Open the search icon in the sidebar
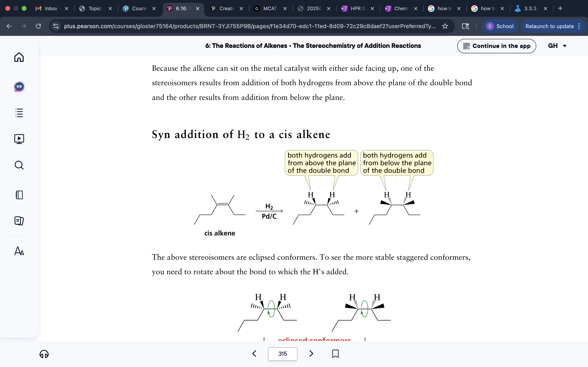Image resolution: width=588 pixels, height=367 pixels. 19,165
